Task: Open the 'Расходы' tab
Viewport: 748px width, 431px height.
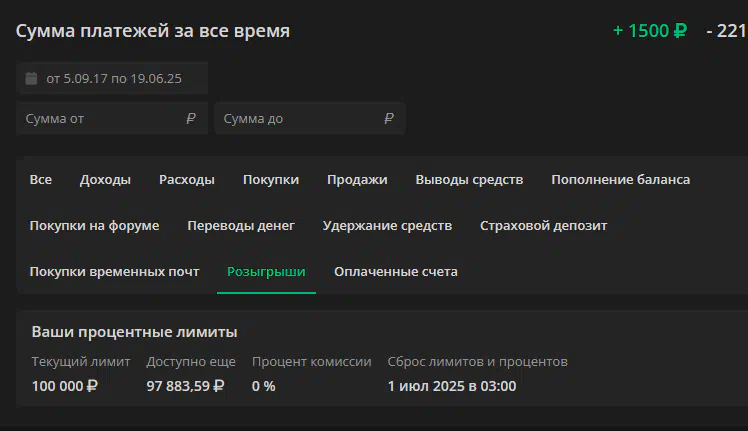Action: pyautogui.click(x=187, y=179)
